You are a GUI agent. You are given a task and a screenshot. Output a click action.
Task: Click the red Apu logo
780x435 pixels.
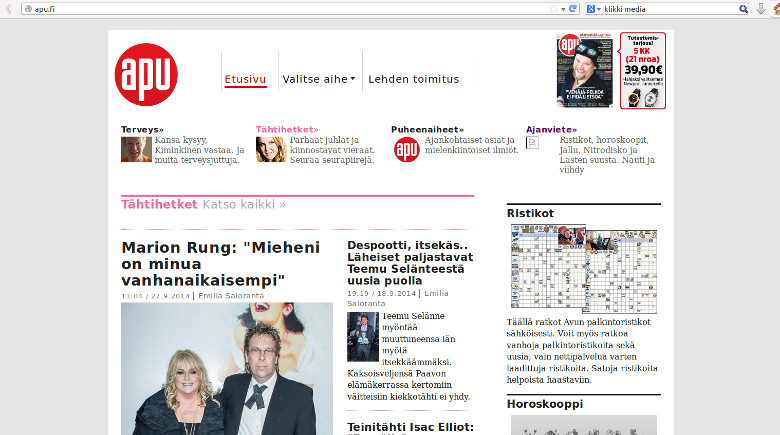pos(146,75)
